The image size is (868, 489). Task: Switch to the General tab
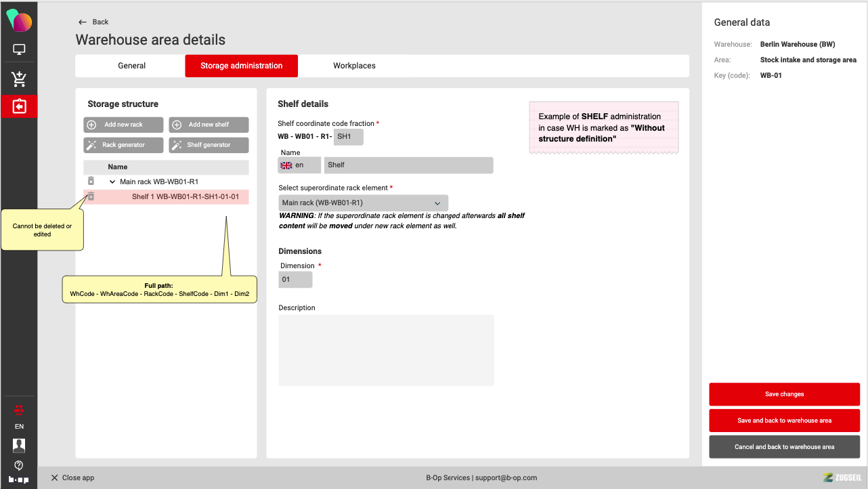click(131, 66)
